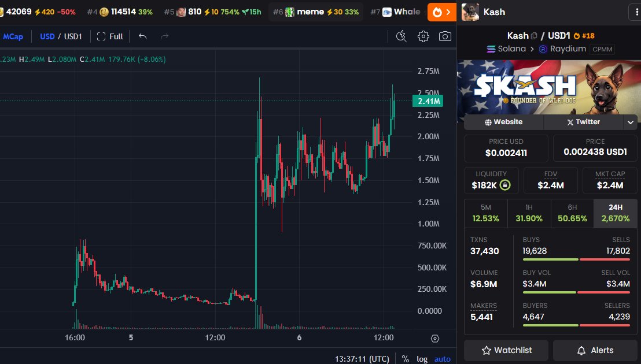Click the buy vol versus sell vol bar
Image resolution: width=641 pixels, height=364 pixels.
(x=576, y=292)
